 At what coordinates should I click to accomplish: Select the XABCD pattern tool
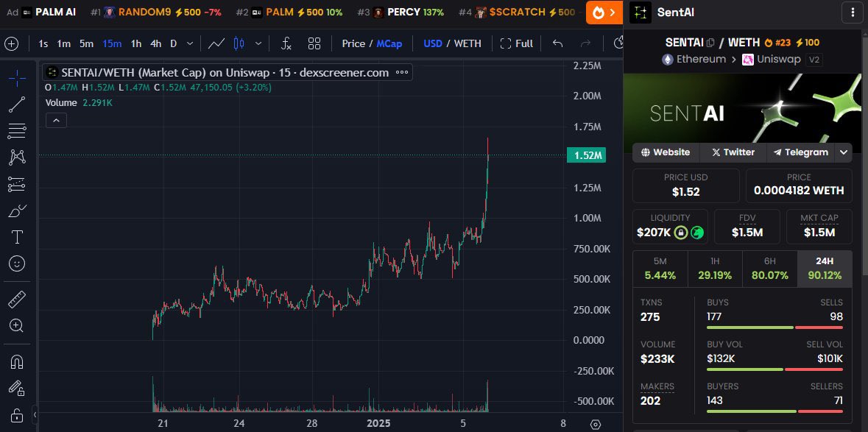(17, 157)
